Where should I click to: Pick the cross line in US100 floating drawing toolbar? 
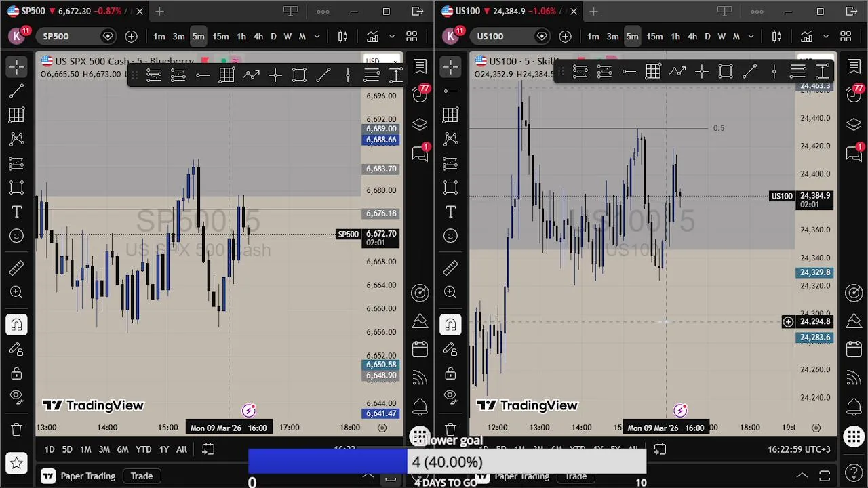click(702, 71)
